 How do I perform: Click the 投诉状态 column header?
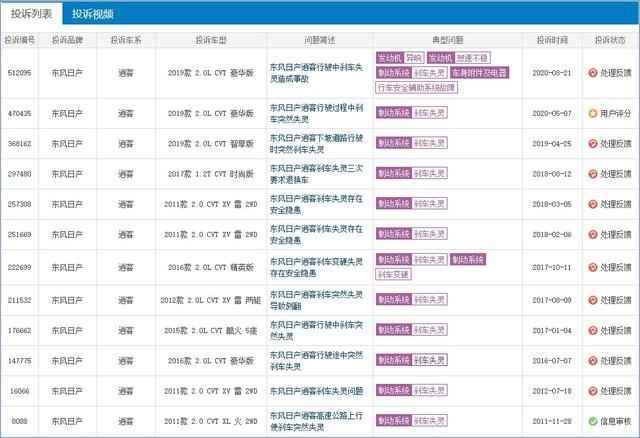tap(610, 40)
